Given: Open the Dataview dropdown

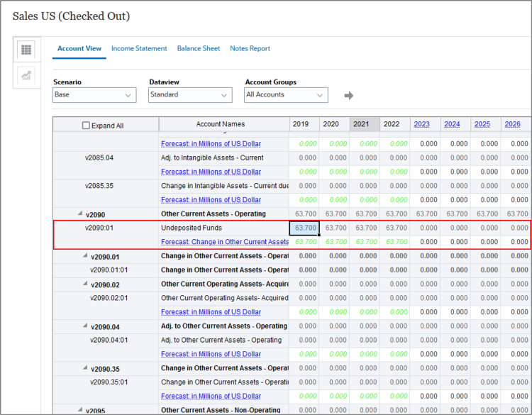Looking at the screenshot, I should pos(190,94).
